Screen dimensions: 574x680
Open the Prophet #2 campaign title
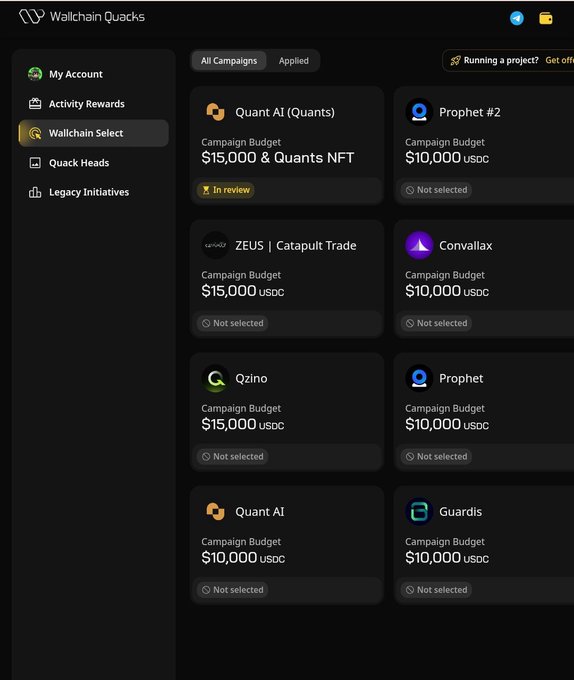tap(470, 112)
